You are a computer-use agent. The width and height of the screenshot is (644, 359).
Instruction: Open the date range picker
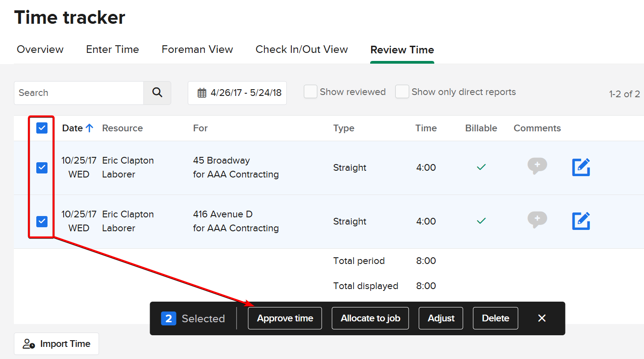point(237,93)
